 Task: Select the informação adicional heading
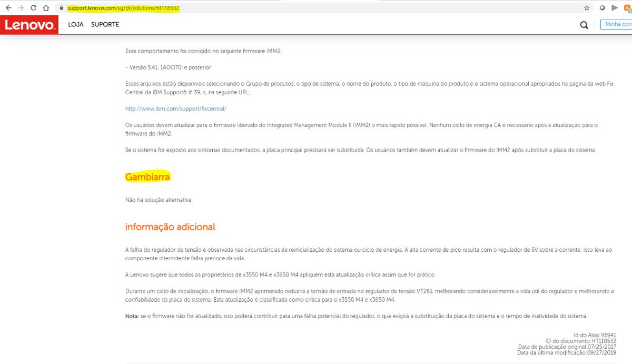pyautogui.click(x=170, y=227)
